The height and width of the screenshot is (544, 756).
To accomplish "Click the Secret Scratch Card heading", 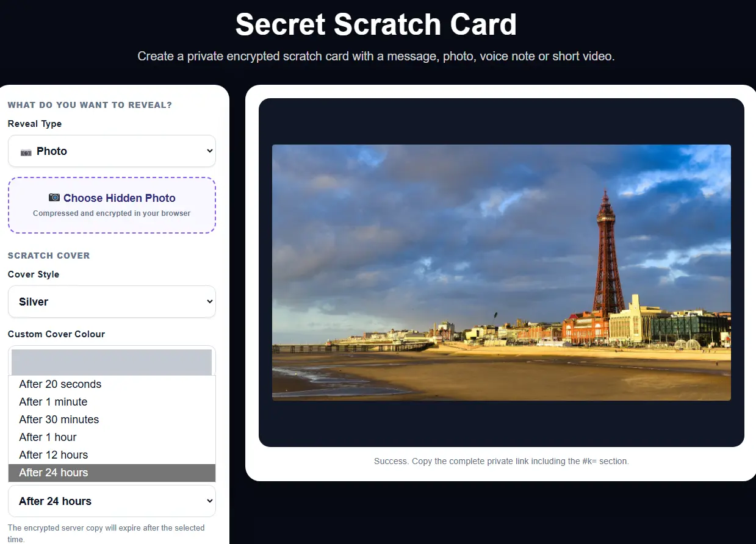I will click(376, 24).
